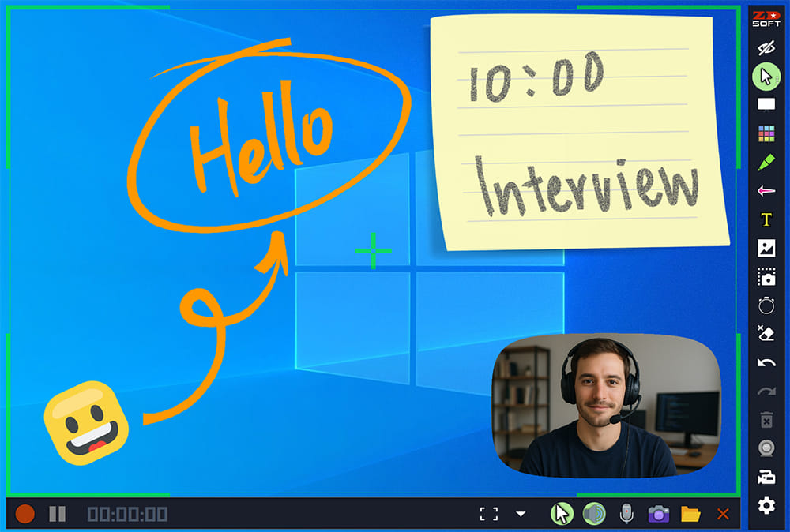Open the color palette grid
Image resolution: width=790 pixels, height=532 pixels.
point(766,133)
